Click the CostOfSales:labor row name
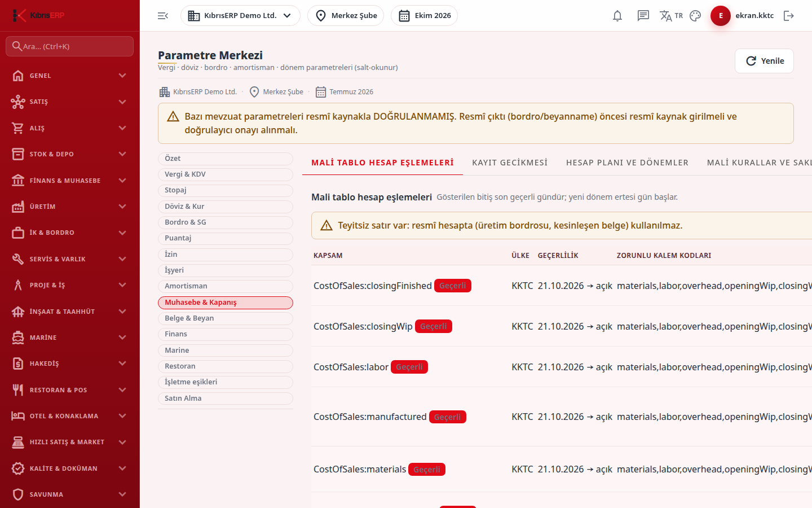This screenshot has height=508, width=812. click(x=351, y=367)
